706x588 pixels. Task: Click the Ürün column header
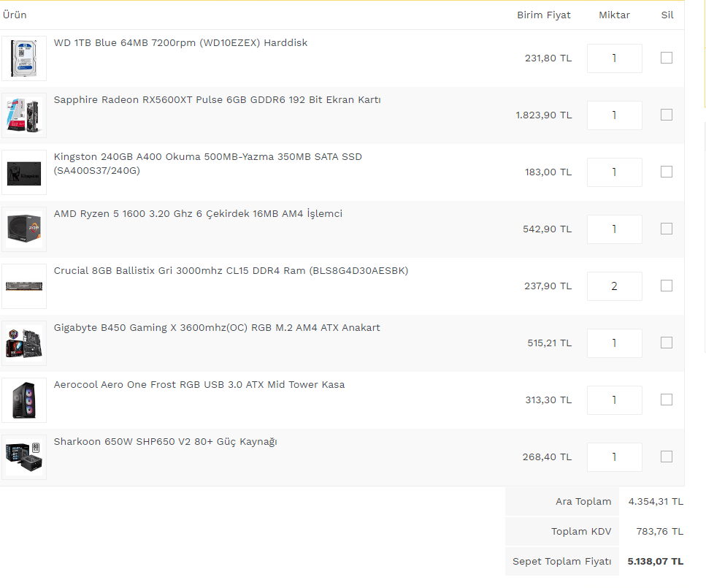pyautogui.click(x=15, y=15)
